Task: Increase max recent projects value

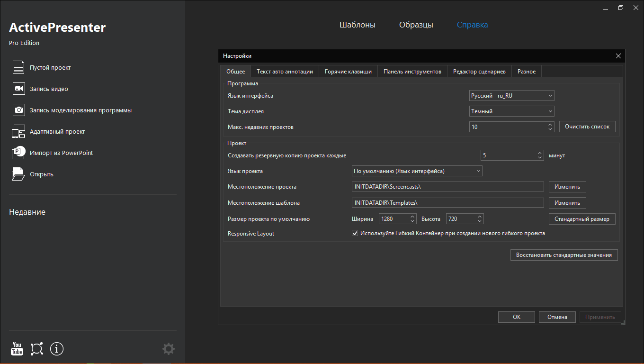Action: coord(550,124)
